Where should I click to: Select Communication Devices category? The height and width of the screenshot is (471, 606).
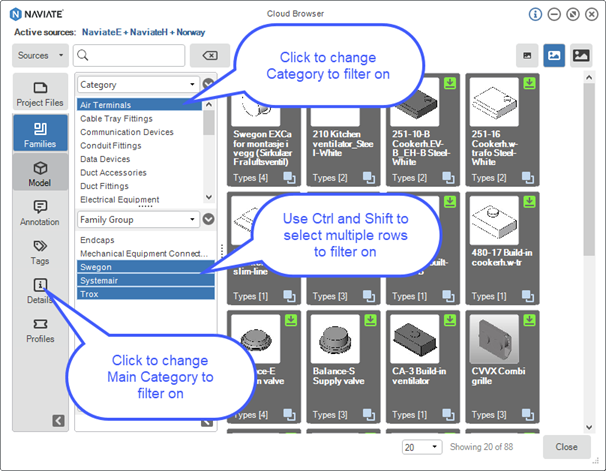[x=139, y=132]
